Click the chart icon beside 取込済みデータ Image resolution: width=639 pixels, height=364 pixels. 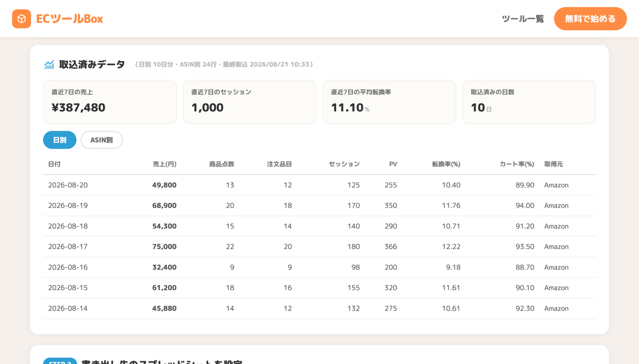click(49, 64)
